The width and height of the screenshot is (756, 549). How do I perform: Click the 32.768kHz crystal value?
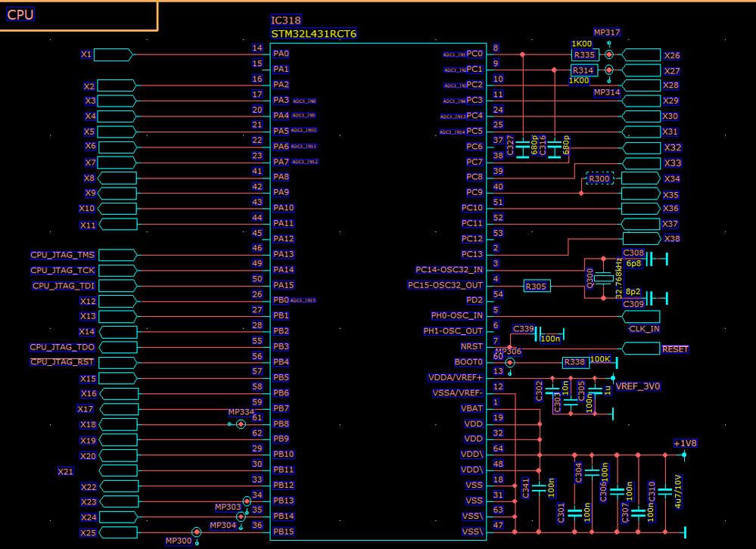tap(619, 278)
